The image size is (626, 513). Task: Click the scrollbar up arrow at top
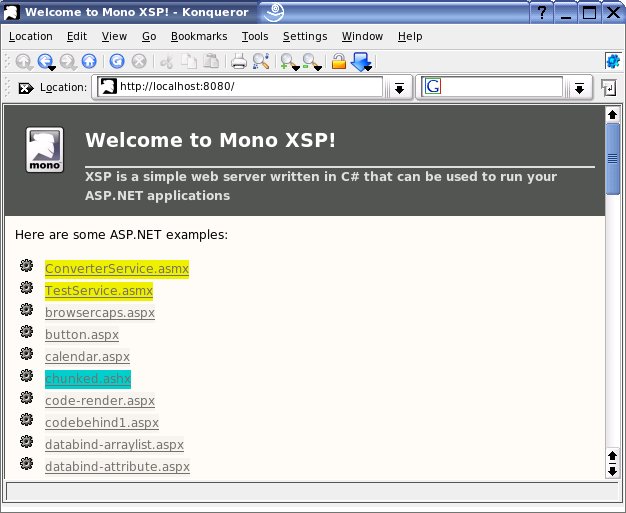click(x=612, y=115)
